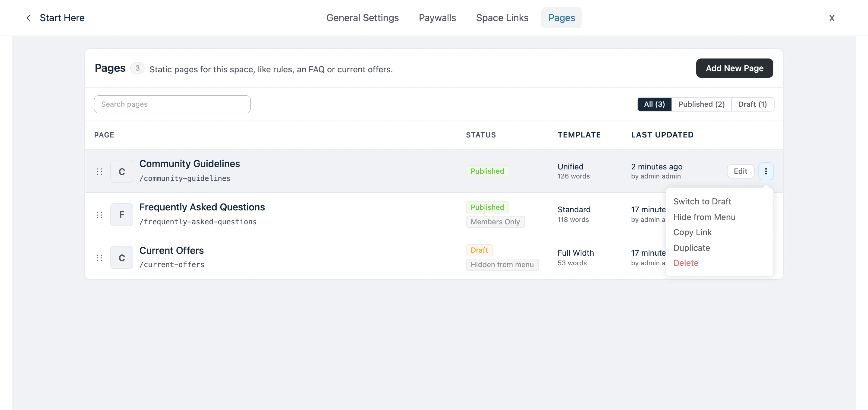The width and height of the screenshot is (868, 410).
Task: Open the General Settings tab
Action: coord(363,18)
